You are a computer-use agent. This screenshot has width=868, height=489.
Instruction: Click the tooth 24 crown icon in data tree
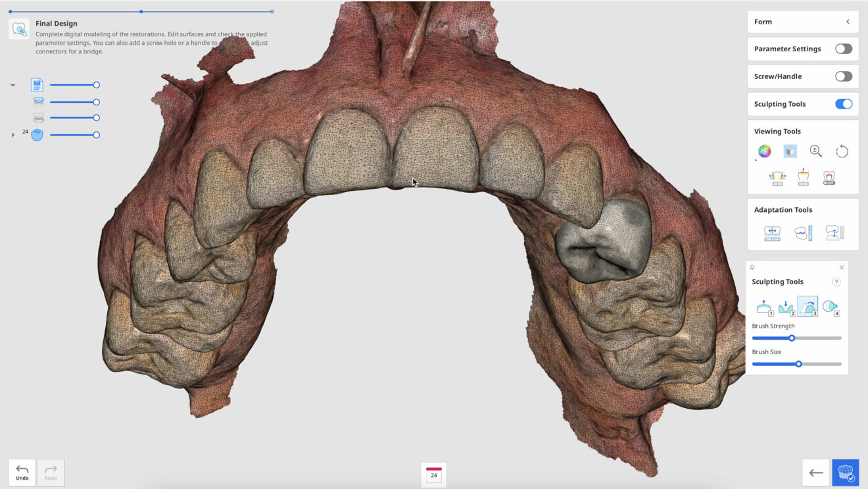point(37,135)
